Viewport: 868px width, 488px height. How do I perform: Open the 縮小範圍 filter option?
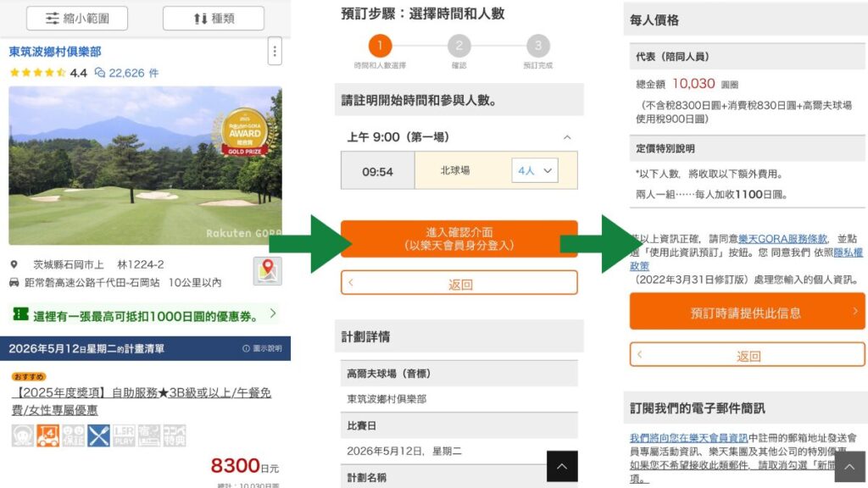(76, 18)
